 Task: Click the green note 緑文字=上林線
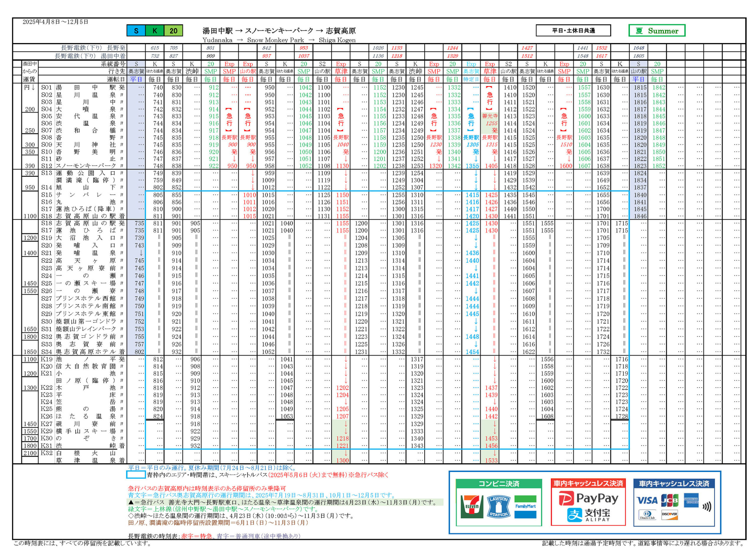point(223,509)
